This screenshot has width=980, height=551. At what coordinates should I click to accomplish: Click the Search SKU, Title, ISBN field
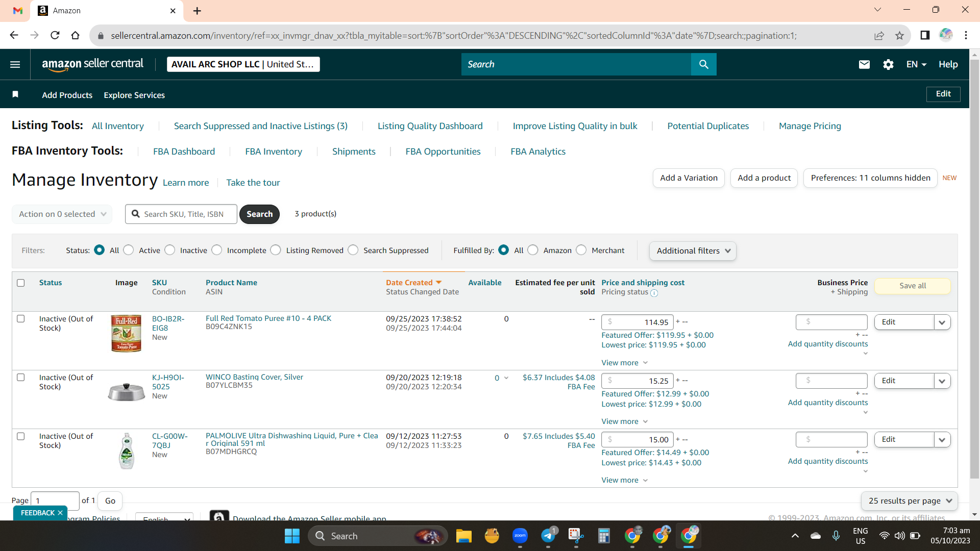(x=181, y=214)
